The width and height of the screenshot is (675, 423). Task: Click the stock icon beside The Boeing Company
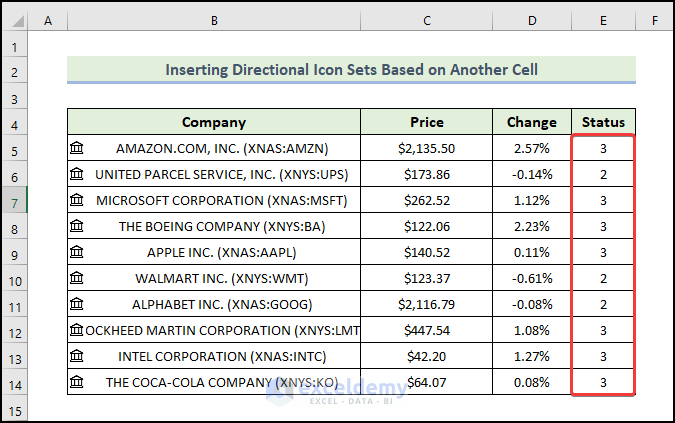coord(77,226)
